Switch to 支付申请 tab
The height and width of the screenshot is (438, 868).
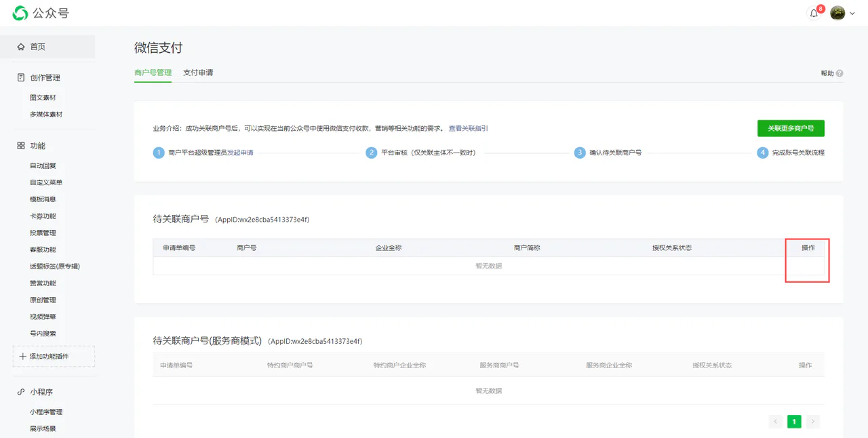[198, 73]
